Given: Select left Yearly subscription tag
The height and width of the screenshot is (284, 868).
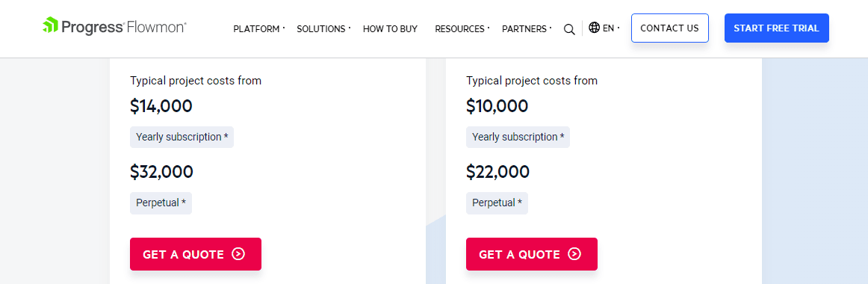Looking at the screenshot, I should 182,138.
